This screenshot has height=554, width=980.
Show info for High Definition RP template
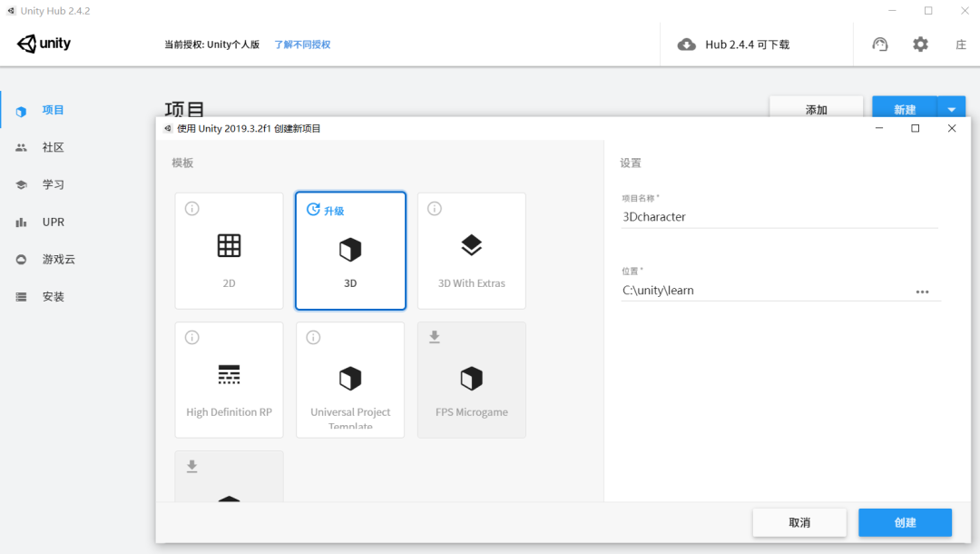(191, 338)
